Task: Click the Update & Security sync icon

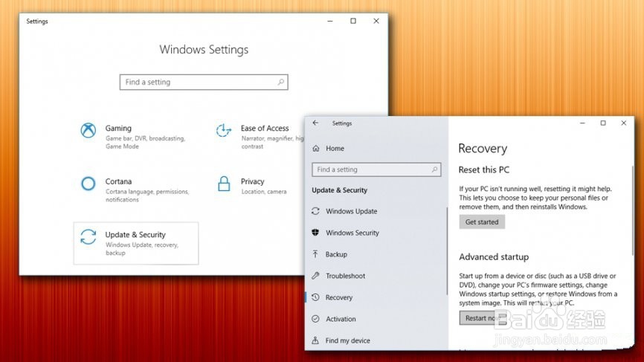Action: point(88,237)
